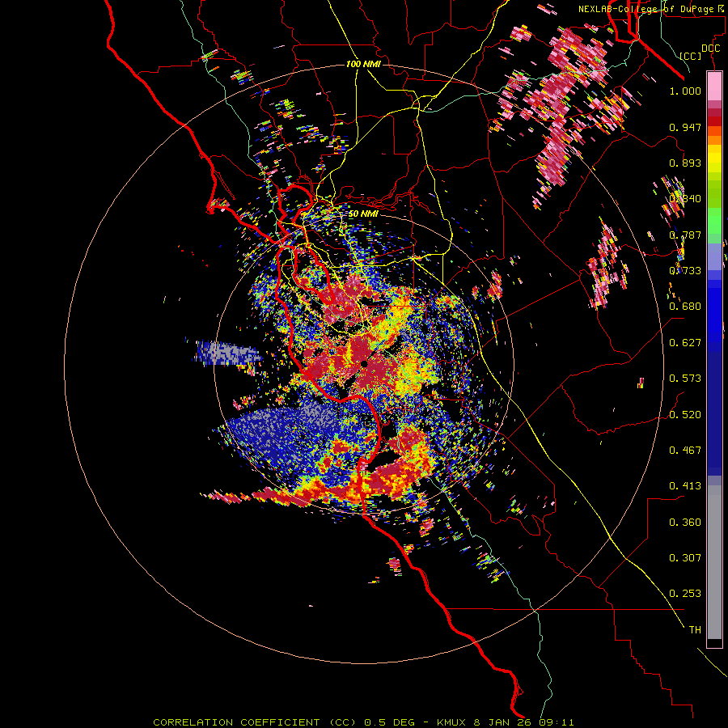Click the 50 NMI range ring label

363,214
